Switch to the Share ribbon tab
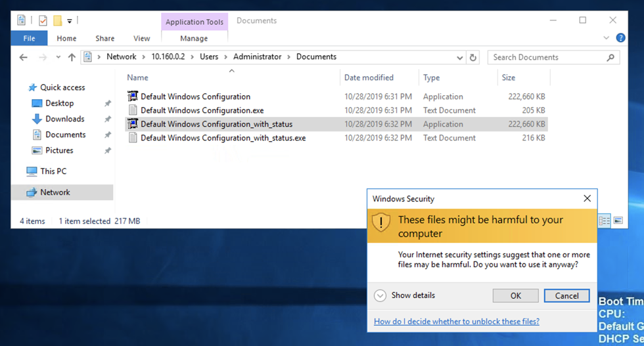The height and width of the screenshot is (346, 644). [x=104, y=38]
